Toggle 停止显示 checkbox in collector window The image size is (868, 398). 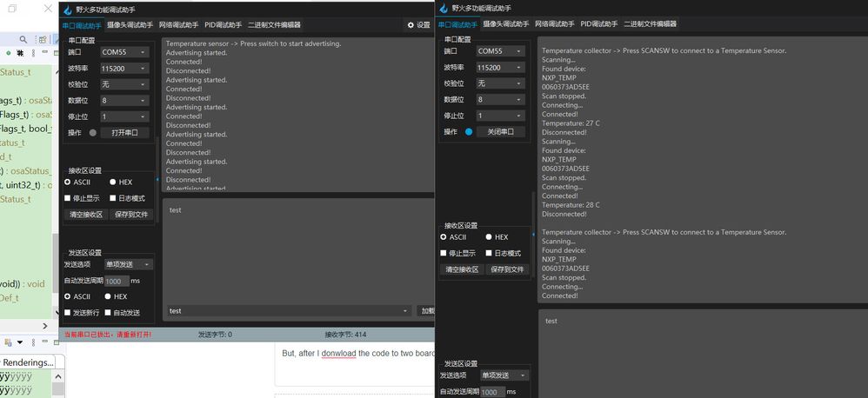point(444,253)
